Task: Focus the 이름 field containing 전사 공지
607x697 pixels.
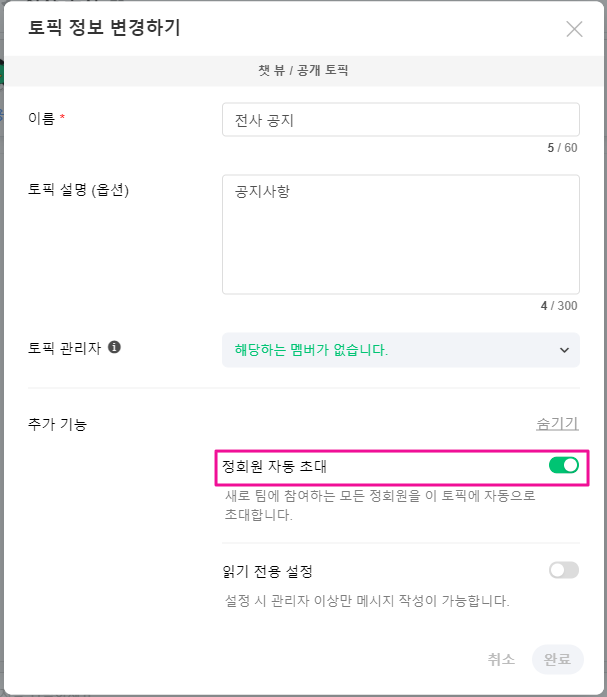Action: coord(401,120)
